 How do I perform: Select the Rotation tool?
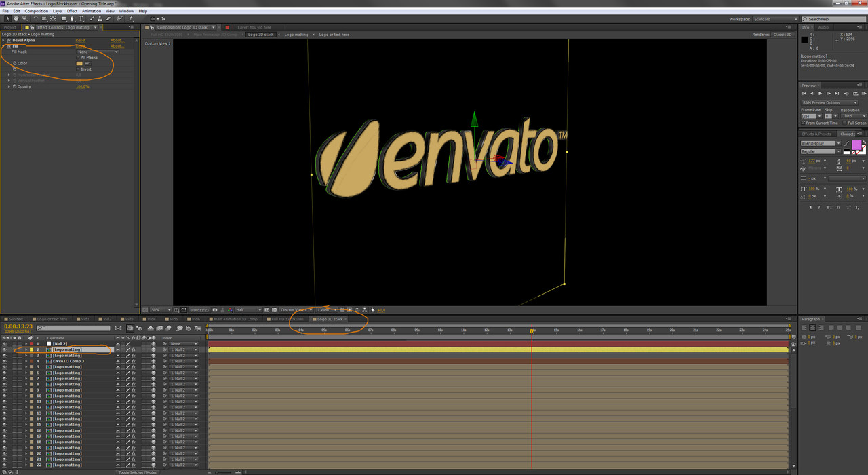(x=35, y=18)
